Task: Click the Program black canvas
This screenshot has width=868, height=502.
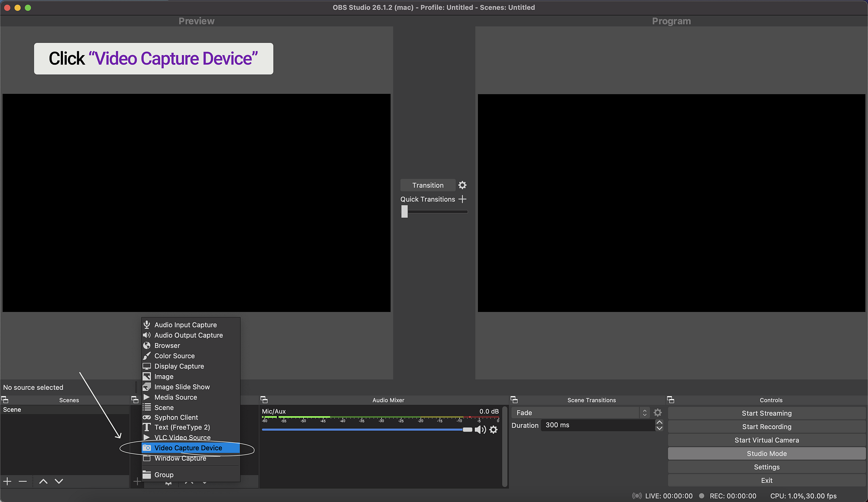Action: pyautogui.click(x=671, y=203)
